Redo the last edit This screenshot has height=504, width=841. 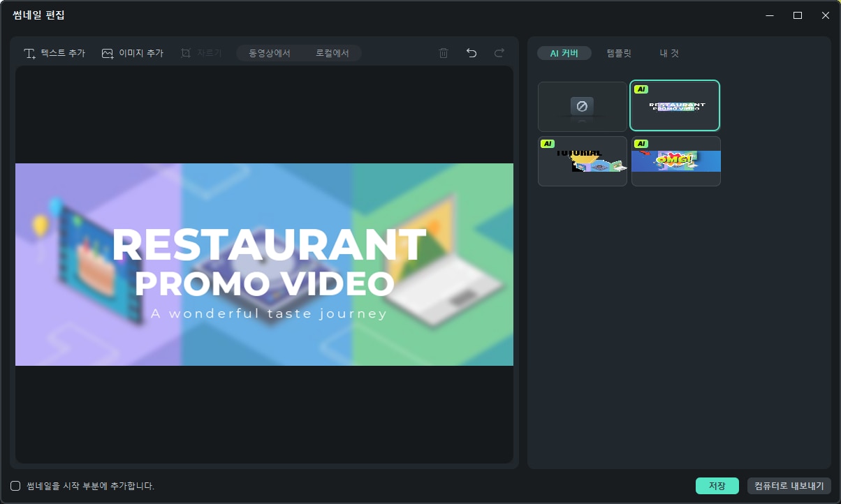click(499, 53)
